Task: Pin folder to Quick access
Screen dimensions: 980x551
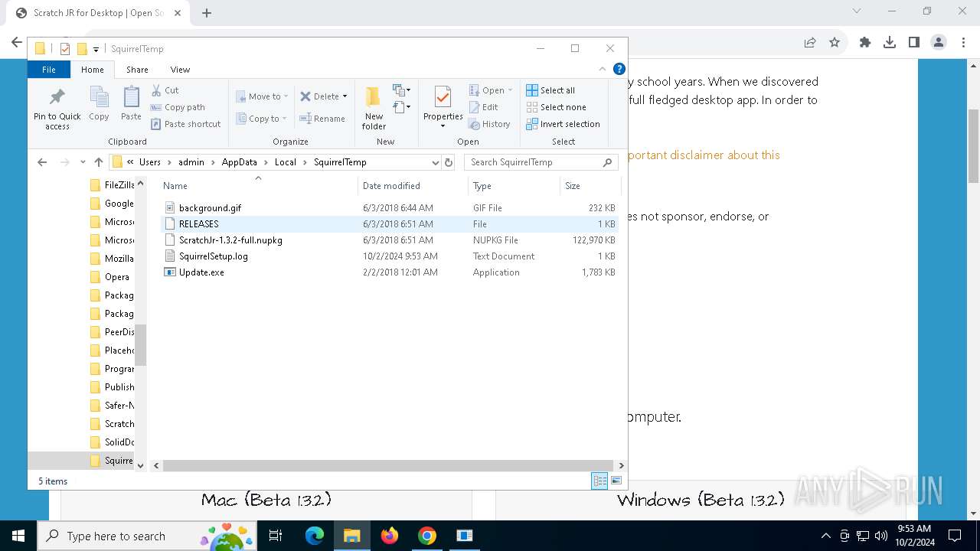Action: point(57,108)
